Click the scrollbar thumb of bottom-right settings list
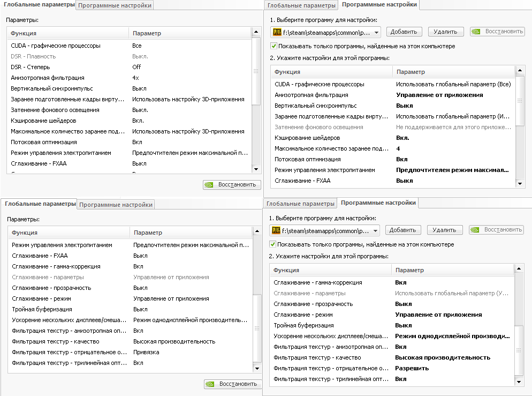The height and width of the screenshot is (396, 532). click(518, 349)
